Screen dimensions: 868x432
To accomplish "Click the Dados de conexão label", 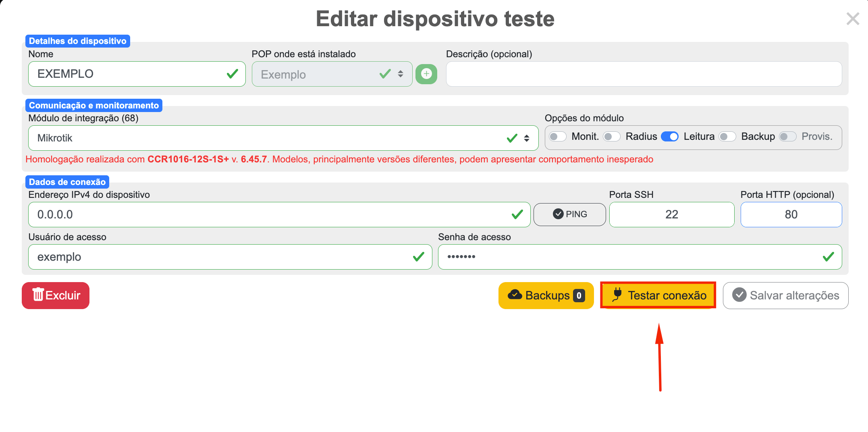I will [x=67, y=182].
